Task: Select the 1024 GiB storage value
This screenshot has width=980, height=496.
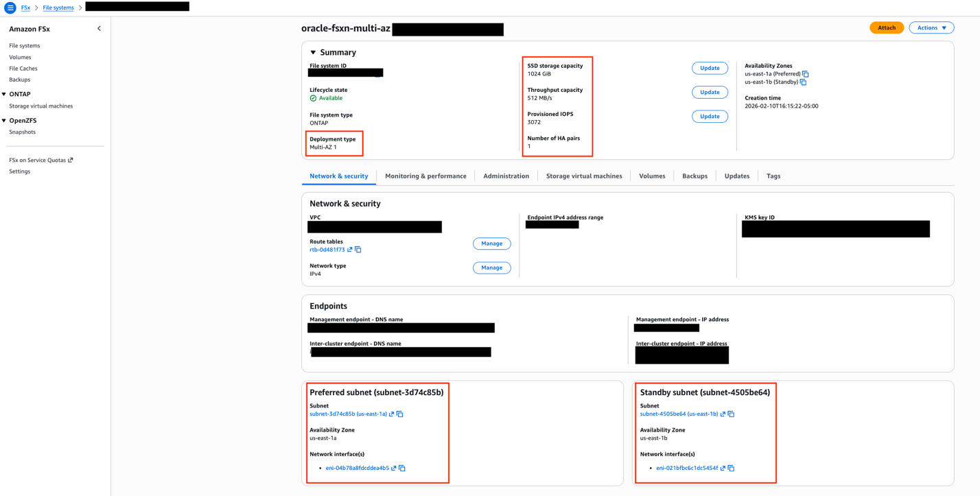Action: point(539,74)
